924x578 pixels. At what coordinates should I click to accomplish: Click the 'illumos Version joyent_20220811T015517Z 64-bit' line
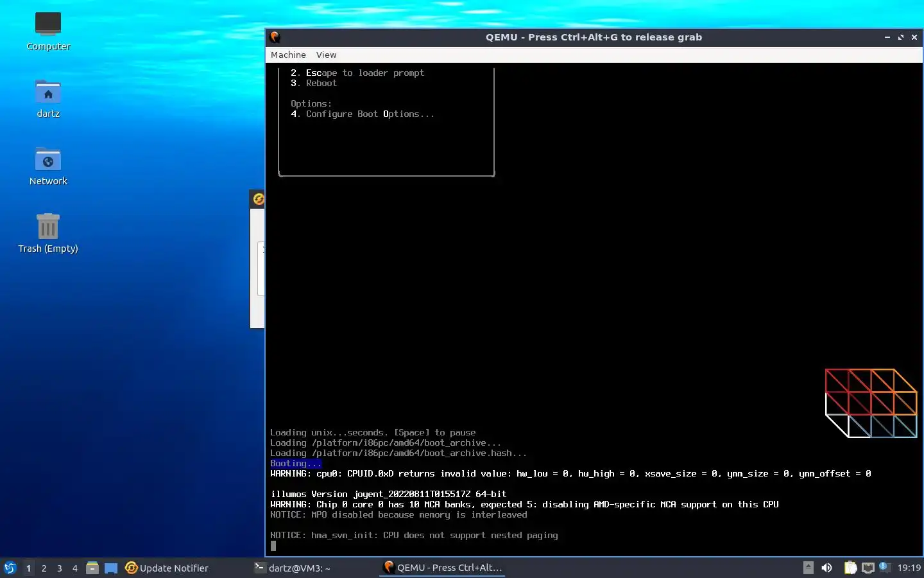pos(388,494)
